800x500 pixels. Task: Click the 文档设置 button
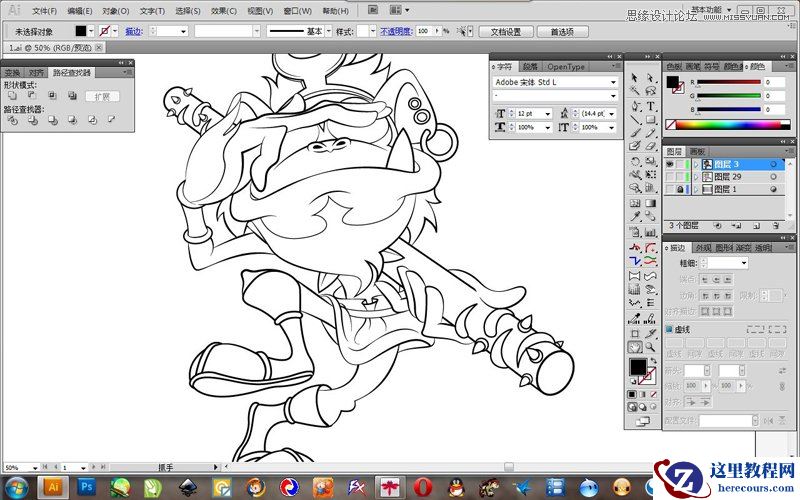pos(506,32)
